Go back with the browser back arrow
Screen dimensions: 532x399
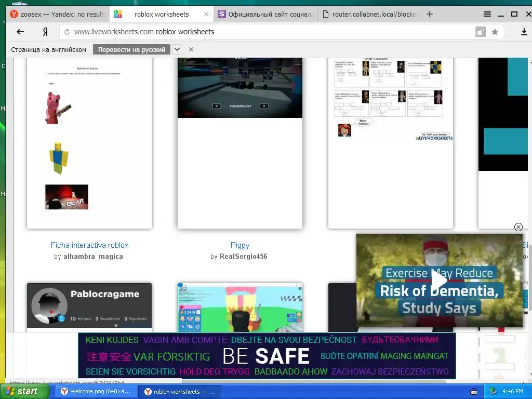20,32
